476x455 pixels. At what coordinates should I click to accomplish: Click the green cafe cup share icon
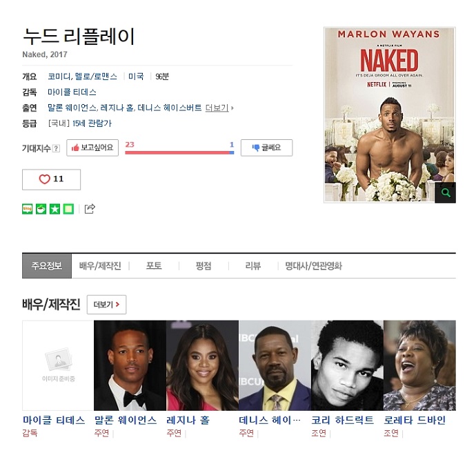click(x=41, y=209)
